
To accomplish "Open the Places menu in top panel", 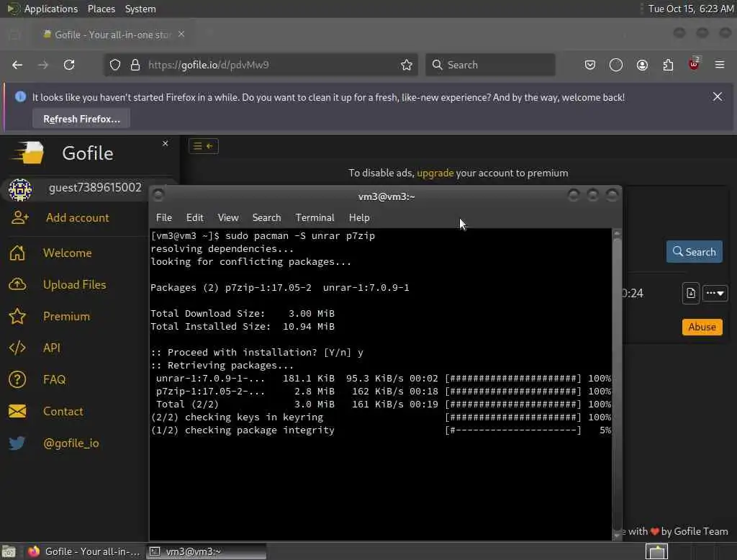I will [x=101, y=9].
